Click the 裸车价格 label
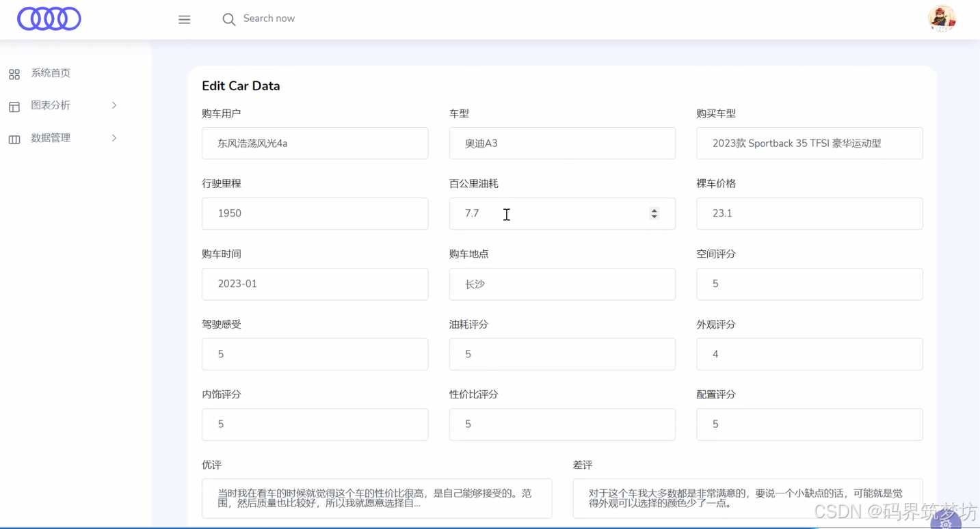 716,184
